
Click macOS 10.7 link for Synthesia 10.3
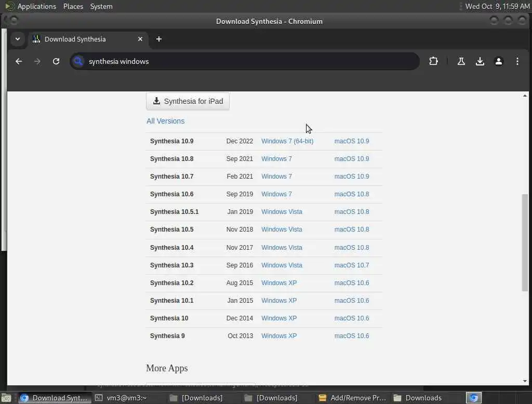(x=352, y=265)
